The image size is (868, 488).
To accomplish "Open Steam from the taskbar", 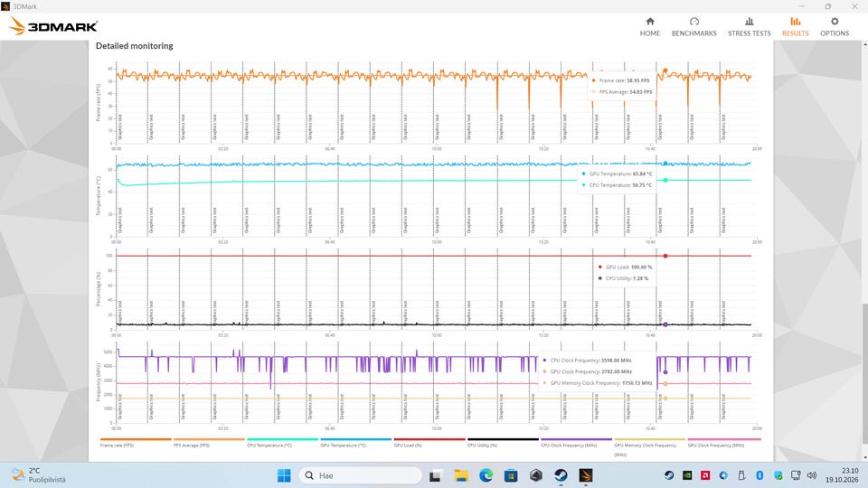I will point(561,475).
